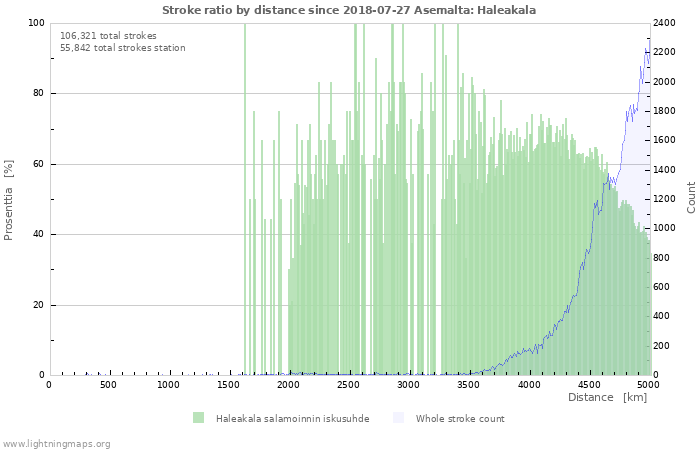Click the '106,321 total strokes' text
This screenshot has width=700, height=450.
[108, 35]
